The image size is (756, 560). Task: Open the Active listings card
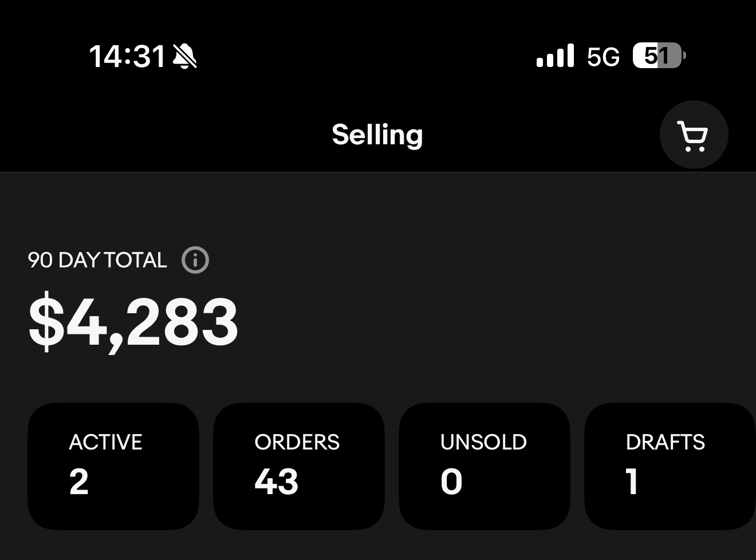click(x=113, y=466)
